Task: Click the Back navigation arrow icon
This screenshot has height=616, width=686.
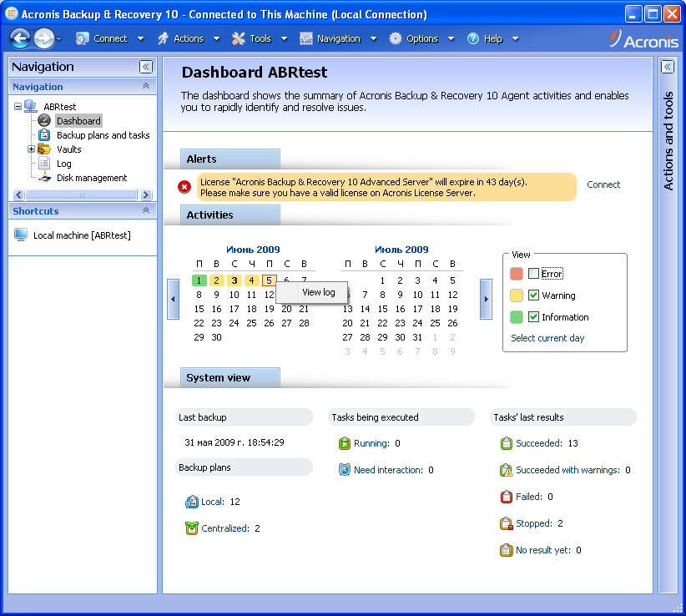Action: coord(20,38)
